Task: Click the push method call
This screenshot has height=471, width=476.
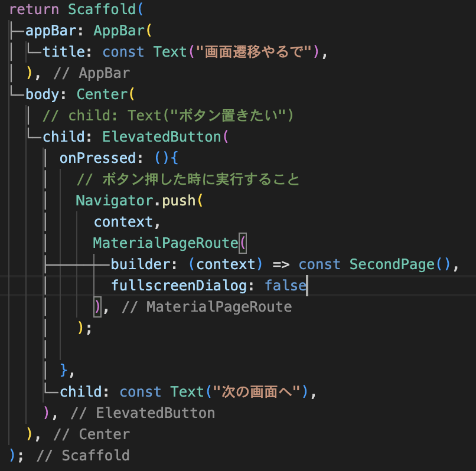Action: pos(178,201)
